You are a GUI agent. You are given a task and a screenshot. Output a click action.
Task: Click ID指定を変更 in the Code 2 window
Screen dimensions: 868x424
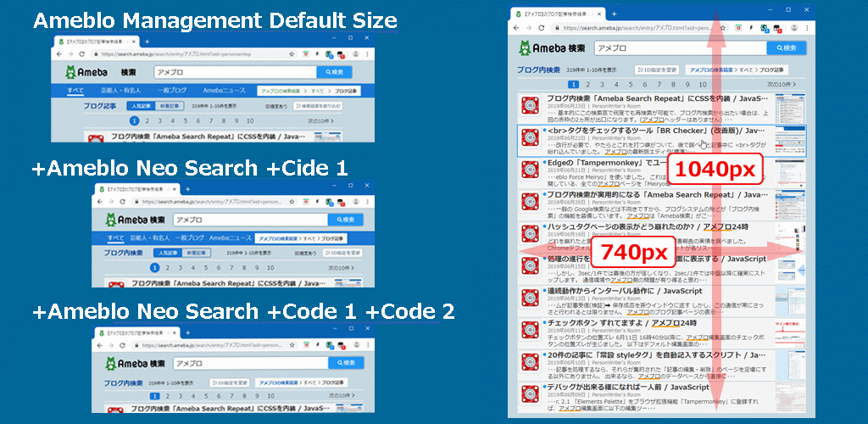[x=231, y=382]
